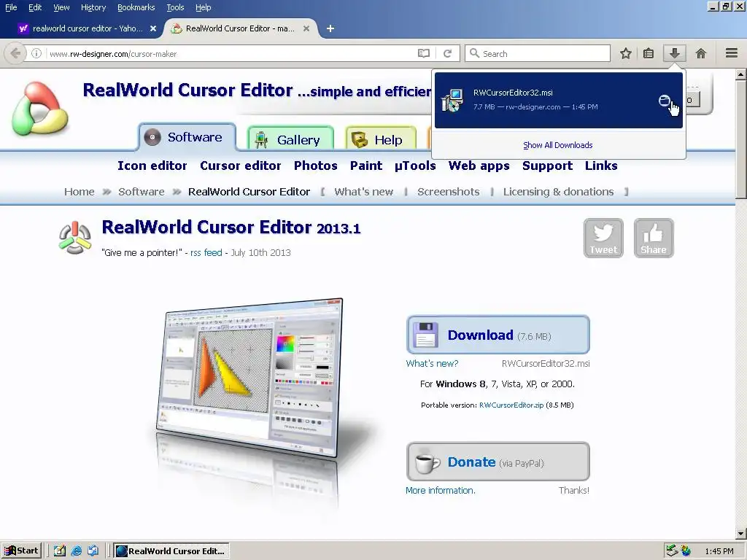Click the 1:45 PM system clock
The width and height of the screenshot is (747, 560).
(x=719, y=551)
